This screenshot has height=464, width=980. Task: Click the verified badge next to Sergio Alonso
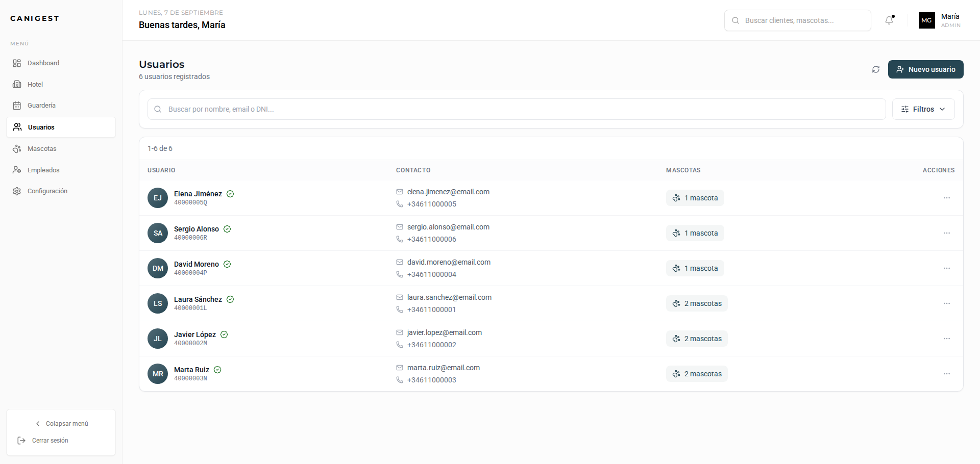227,229
